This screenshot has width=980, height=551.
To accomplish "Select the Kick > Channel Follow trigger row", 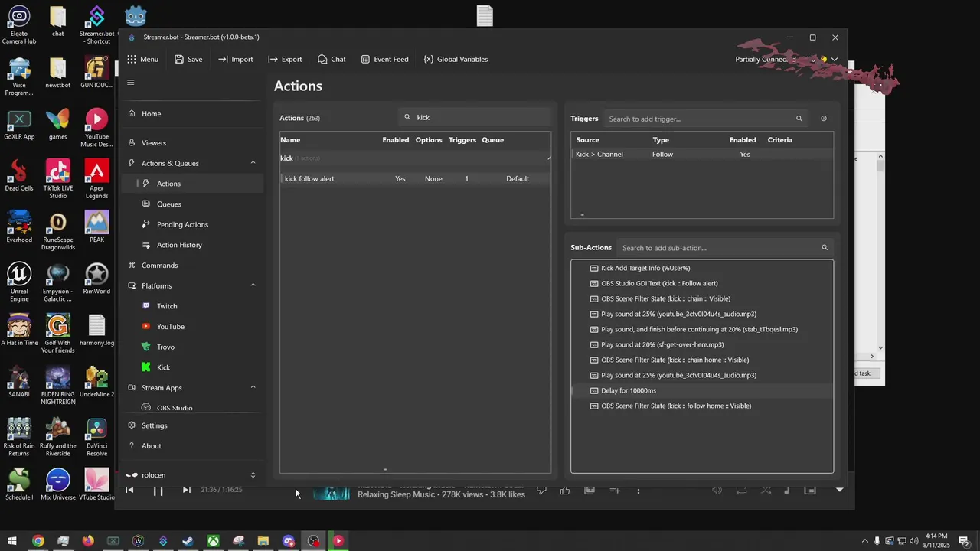I will point(701,155).
